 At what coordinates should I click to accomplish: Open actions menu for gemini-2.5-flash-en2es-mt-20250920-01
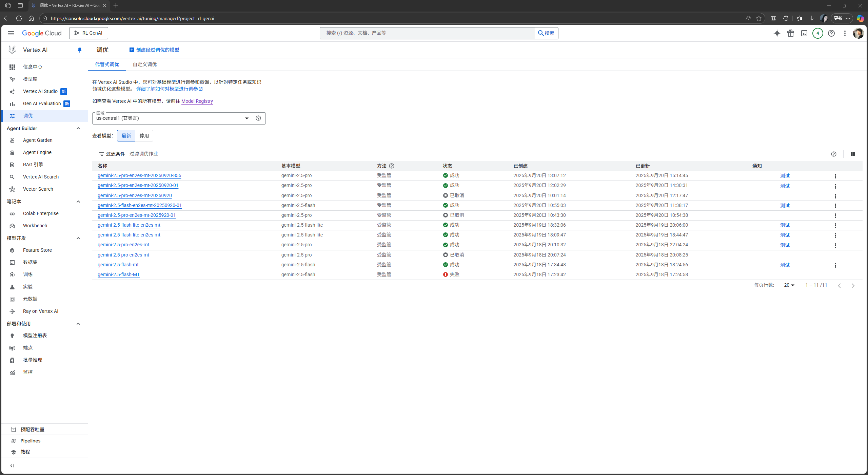click(x=835, y=206)
